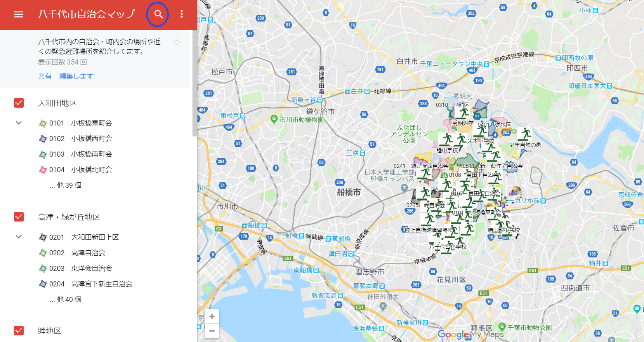Screen dimensions: 644x342
Task: Uncheck the 睦地区 layer checkbox
Action: [19, 331]
